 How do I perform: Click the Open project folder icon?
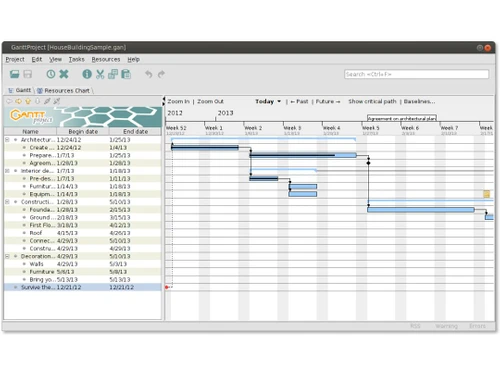point(14,74)
